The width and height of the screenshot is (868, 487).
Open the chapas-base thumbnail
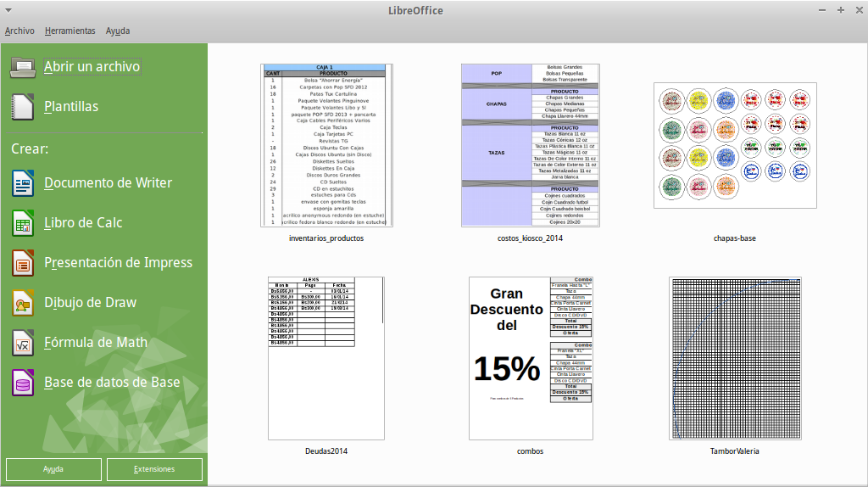[x=735, y=146]
